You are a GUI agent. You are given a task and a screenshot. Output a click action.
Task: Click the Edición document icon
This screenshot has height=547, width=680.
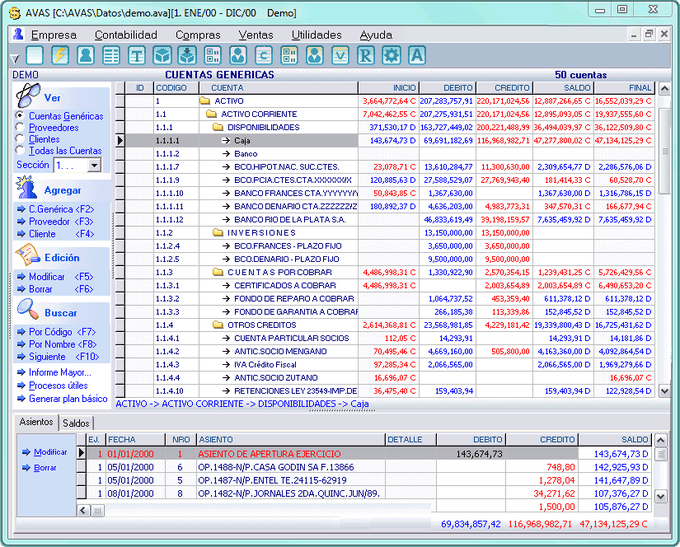pyautogui.click(x=27, y=256)
